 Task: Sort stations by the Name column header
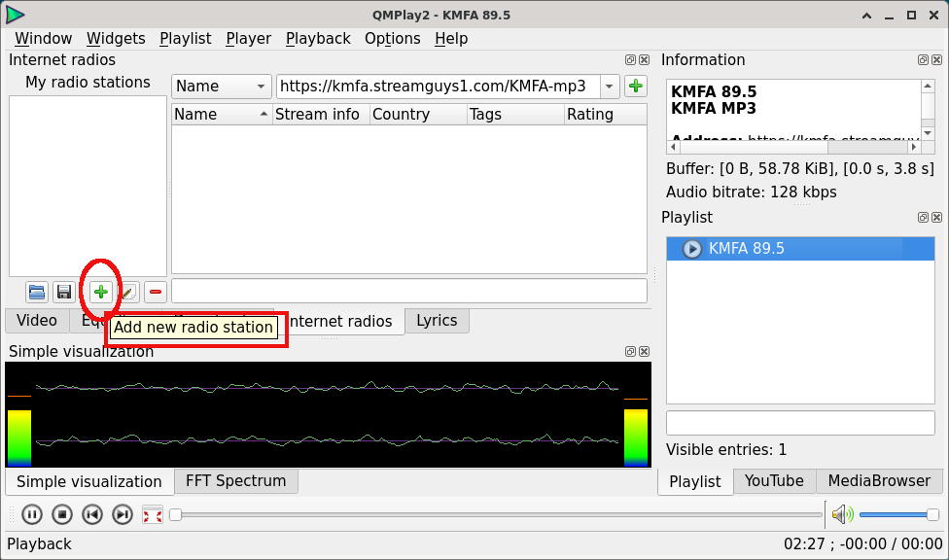221,115
